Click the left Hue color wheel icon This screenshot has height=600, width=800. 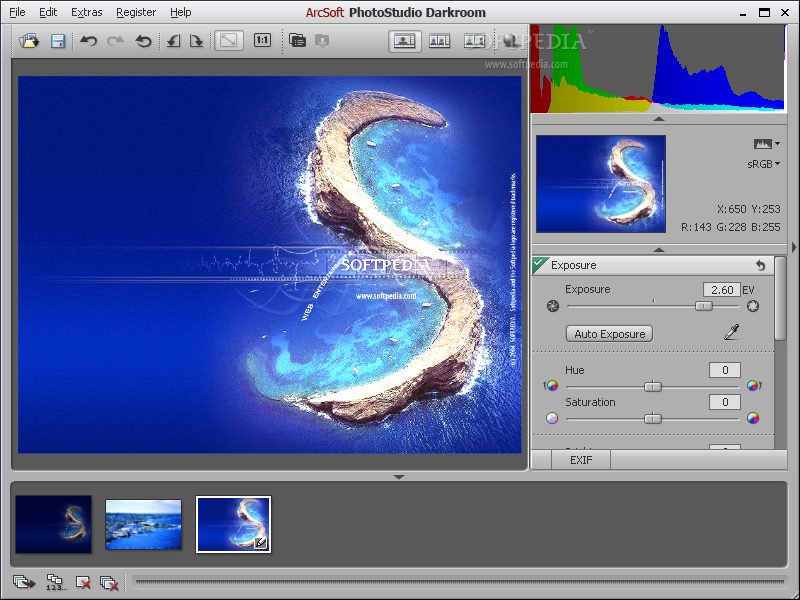coord(552,386)
